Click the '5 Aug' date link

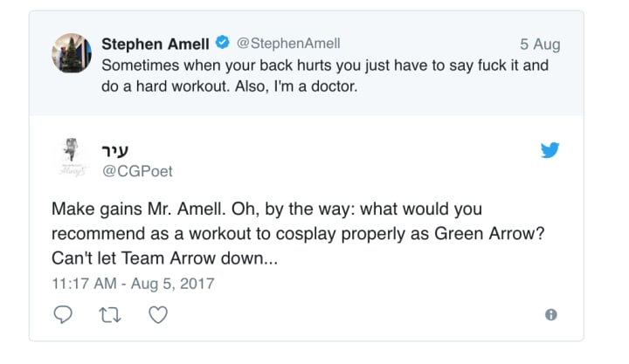click(x=540, y=45)
